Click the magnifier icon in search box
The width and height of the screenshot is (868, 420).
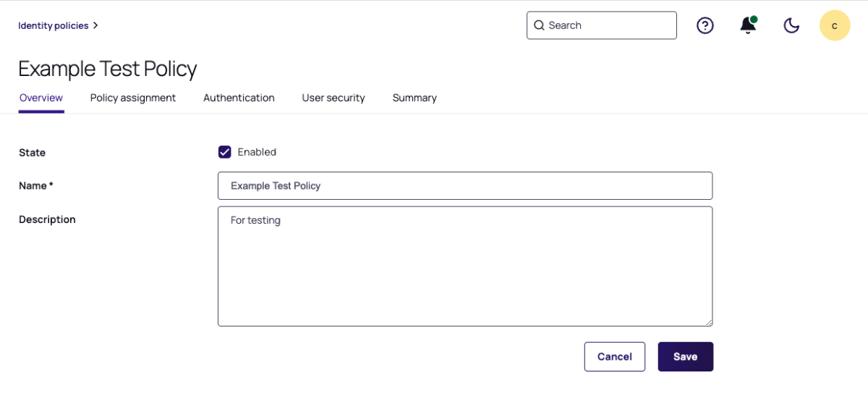[539, 25]
